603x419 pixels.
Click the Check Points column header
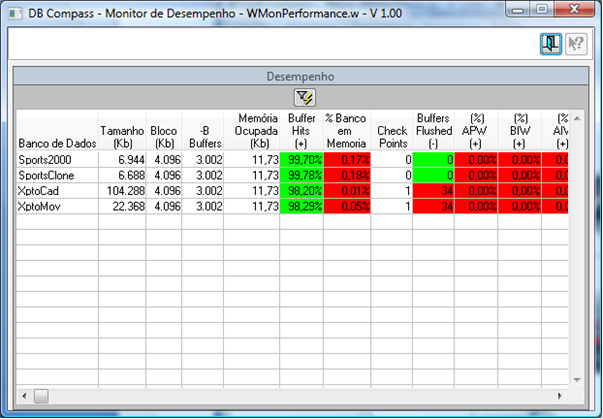pyautogui.click(x=391, y=131)
